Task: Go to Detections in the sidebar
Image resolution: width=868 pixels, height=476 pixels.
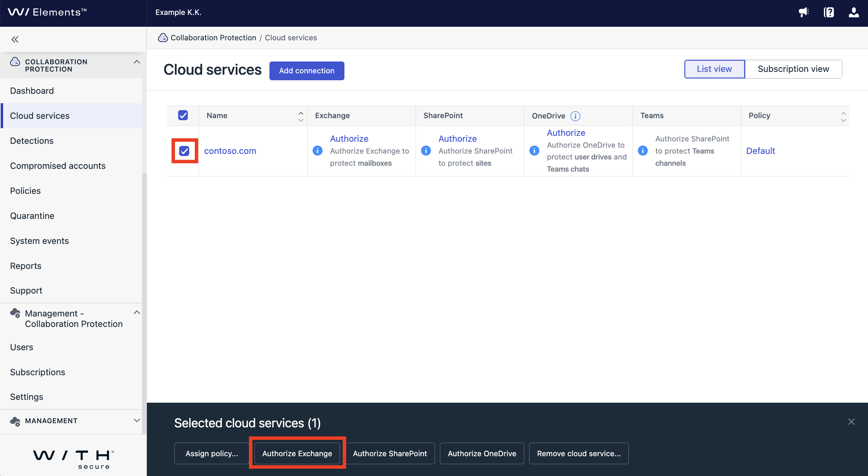Action: [x=71, y=141]
